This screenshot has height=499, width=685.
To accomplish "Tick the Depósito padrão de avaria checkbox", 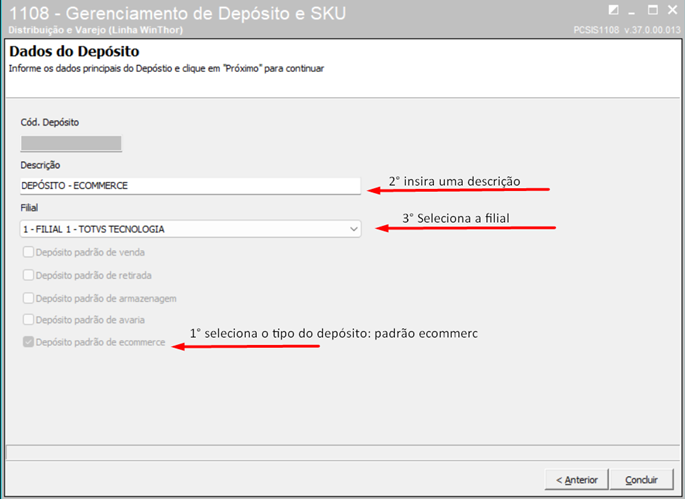I will point(27,320).
